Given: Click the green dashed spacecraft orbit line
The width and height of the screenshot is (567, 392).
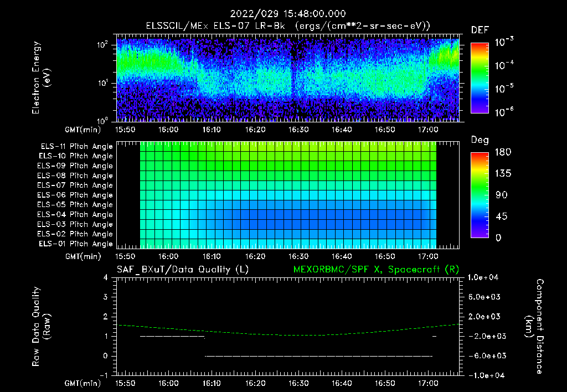Looking at the screenshot, I should [288, 334].
